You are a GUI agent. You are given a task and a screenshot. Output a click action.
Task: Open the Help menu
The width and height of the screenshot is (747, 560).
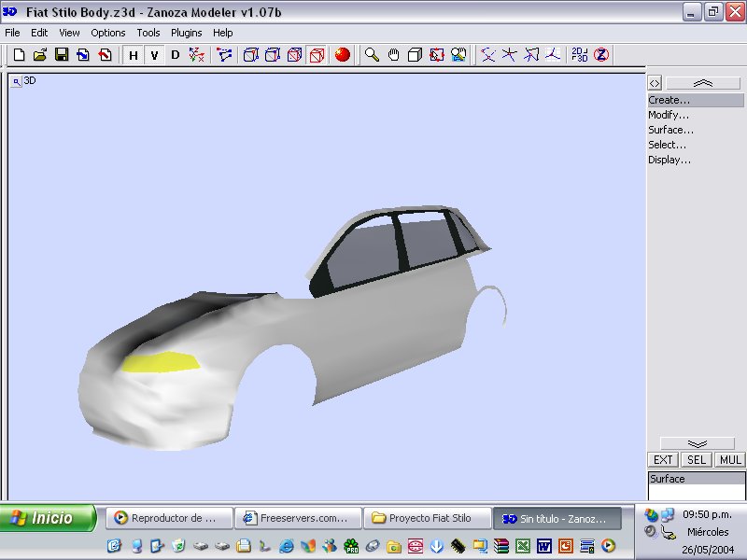[223, 33]
